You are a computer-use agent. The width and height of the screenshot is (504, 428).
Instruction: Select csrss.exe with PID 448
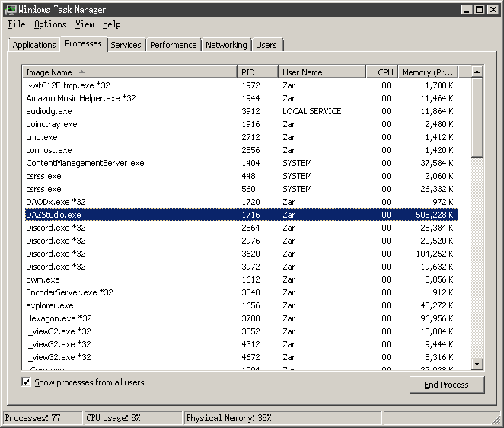point(241,176)
